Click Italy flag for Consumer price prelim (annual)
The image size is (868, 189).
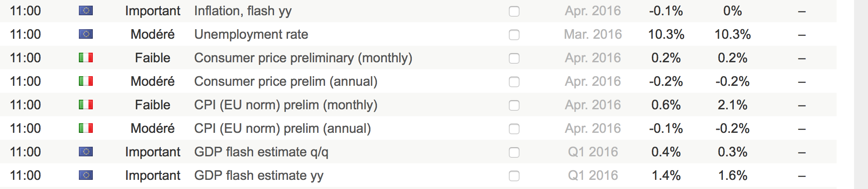click(86, 81)
